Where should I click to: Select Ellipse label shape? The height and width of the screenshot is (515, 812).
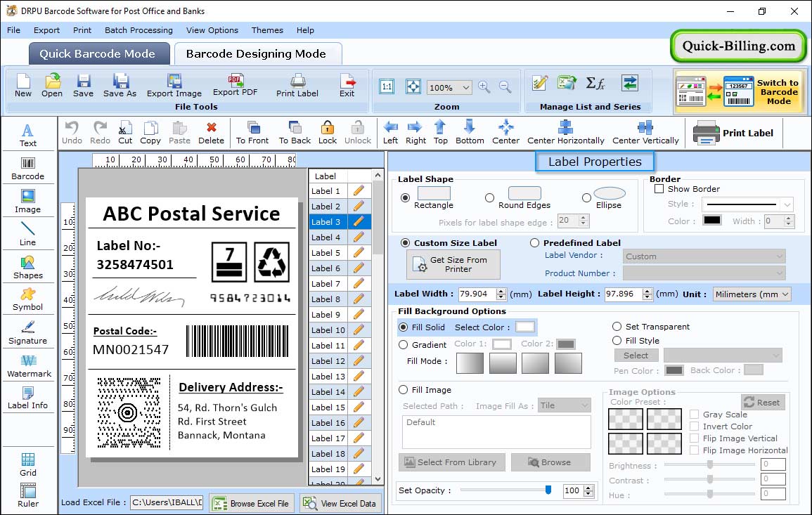pos(586,197)
